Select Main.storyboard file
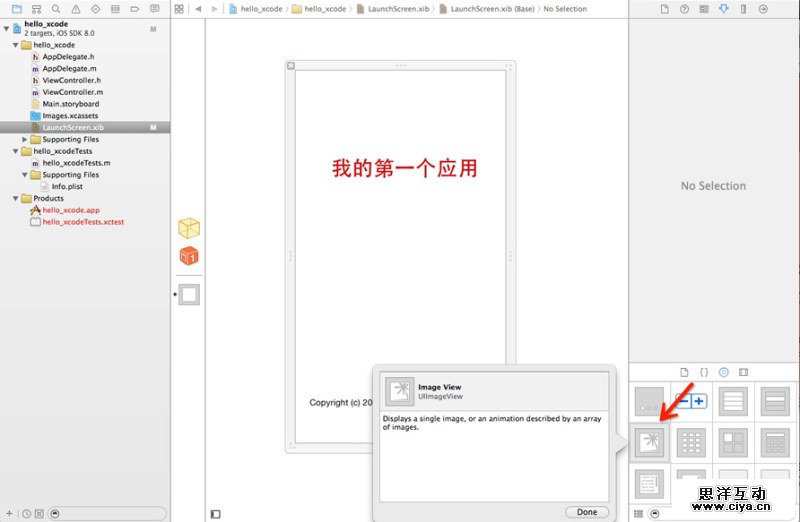This screenshot has width=800, height=522. tap(70, 104)
